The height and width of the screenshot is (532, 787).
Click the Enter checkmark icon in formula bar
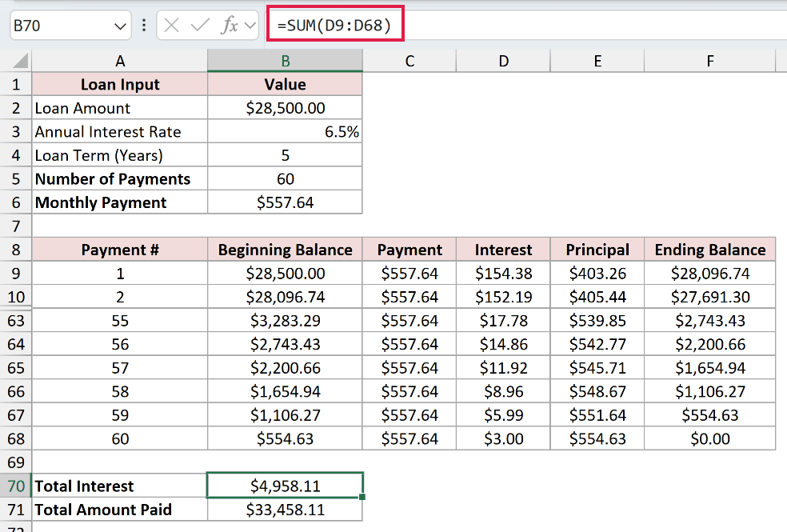[200, 25]
